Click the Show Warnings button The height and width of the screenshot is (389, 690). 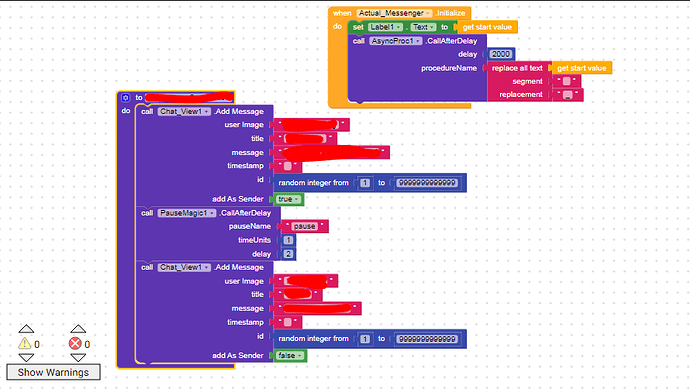point(53,372)
